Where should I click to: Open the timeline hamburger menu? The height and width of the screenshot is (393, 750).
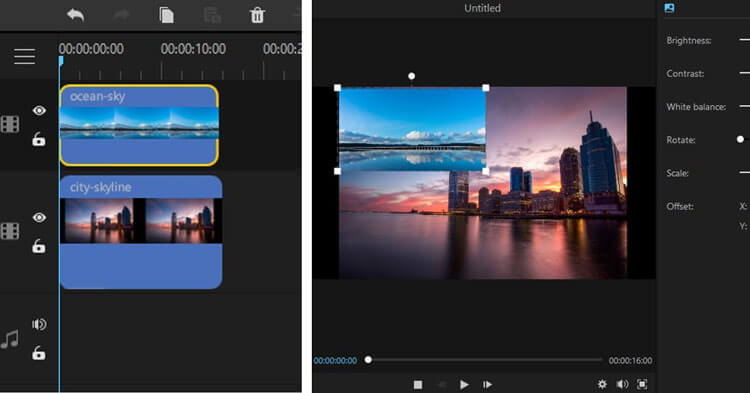pyautogui.click(x=24, y=56)
